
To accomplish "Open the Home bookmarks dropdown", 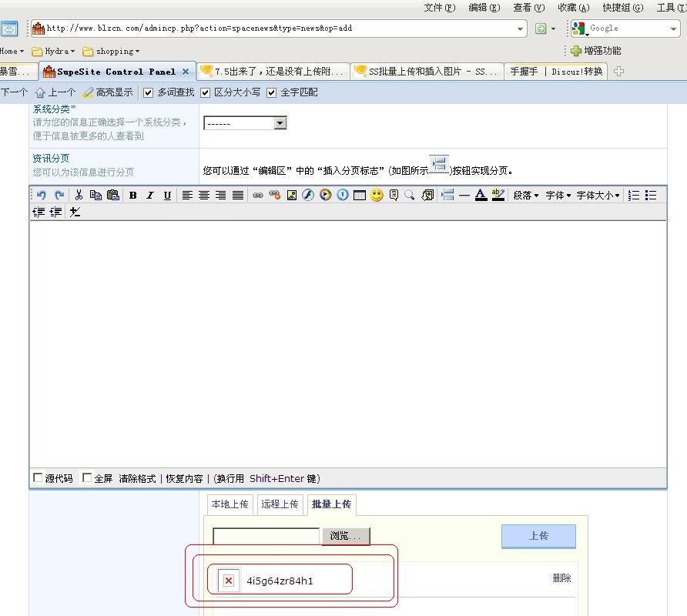I will [12, 52].
